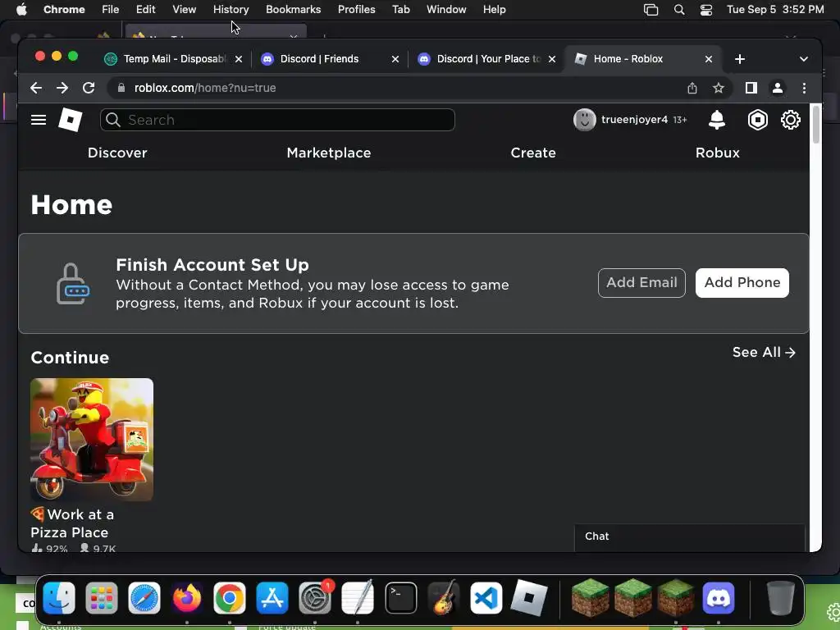Click the Add Phone button
Screen dimensions: 840x630
point(742,283)
